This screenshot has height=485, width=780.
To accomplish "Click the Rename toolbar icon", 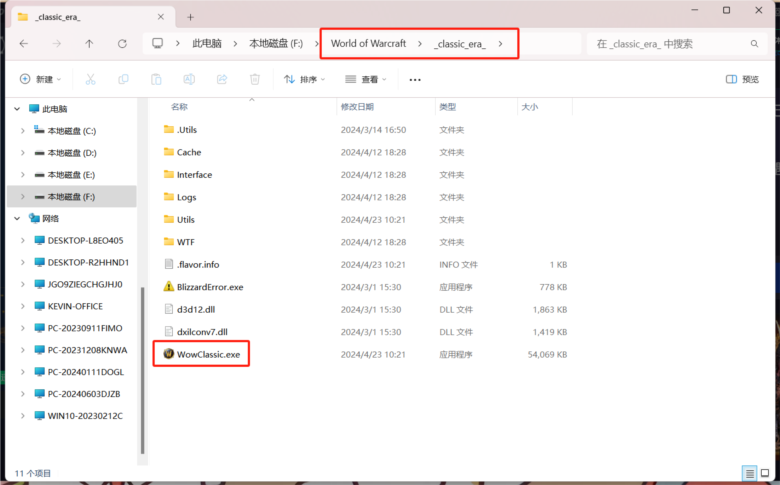I will point(189,79).
